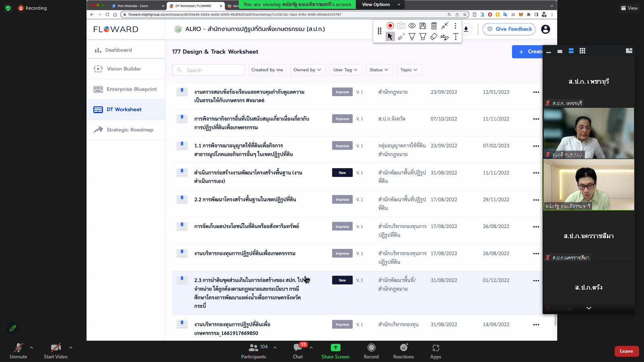The height and width of the screenshot is (362, 644).
Task: Click the download arrow icon
Action: [x=466, y=29]
